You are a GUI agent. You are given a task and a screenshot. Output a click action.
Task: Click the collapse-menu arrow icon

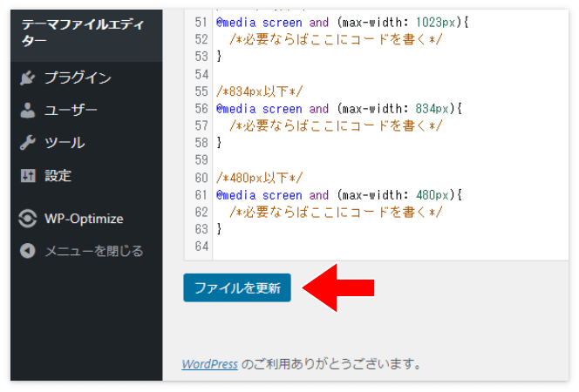[x=28, y=251]
